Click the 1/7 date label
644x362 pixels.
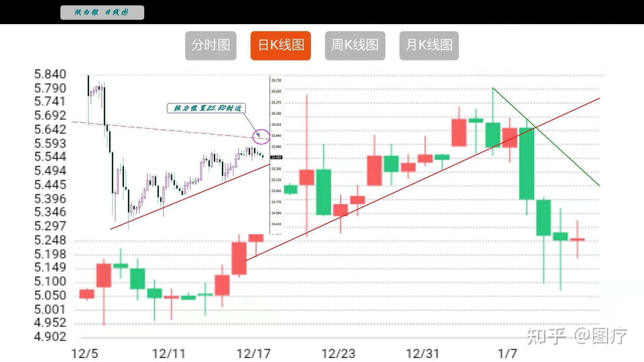tap(507, 353)
